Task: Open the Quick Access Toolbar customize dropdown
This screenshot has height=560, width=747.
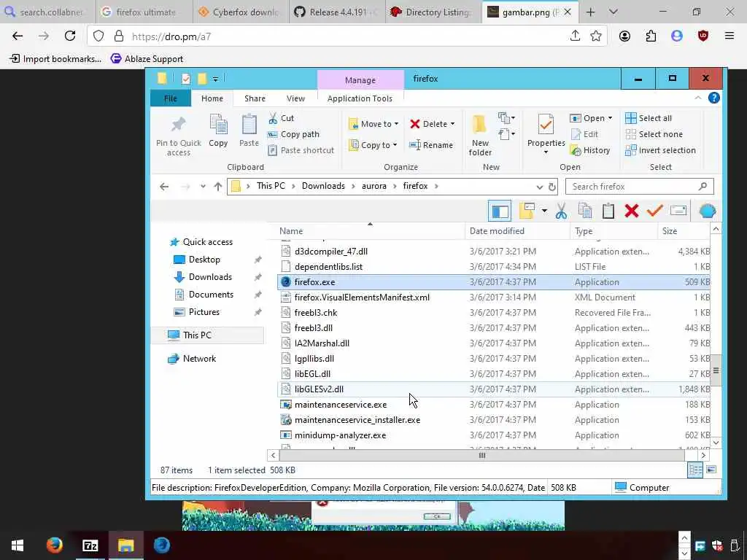Action: pos(215,79)
